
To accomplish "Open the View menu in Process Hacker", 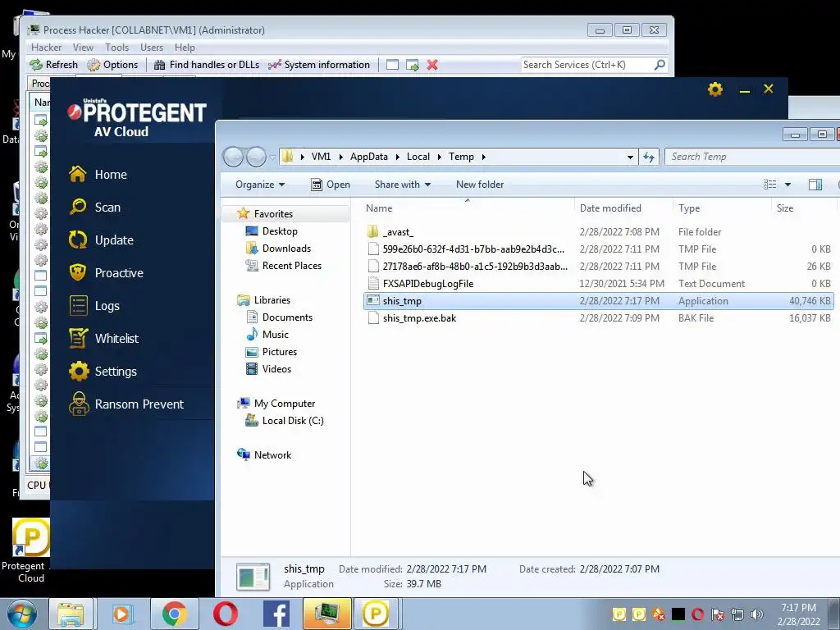I will [83, 47].
